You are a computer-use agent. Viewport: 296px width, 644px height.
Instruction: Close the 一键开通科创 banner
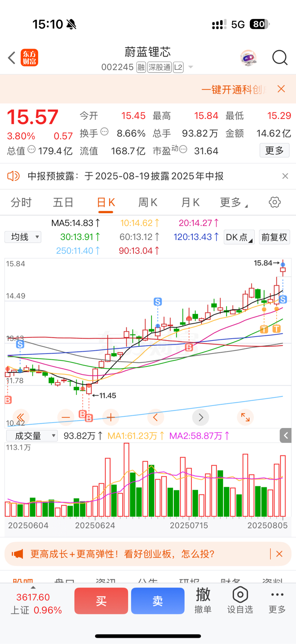(281, 89)
